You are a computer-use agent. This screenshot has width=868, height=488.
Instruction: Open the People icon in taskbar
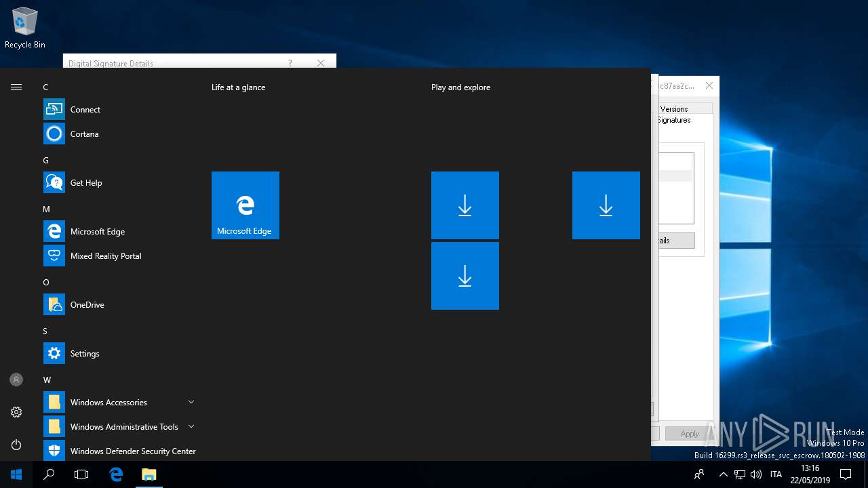[x=699, y=474]
